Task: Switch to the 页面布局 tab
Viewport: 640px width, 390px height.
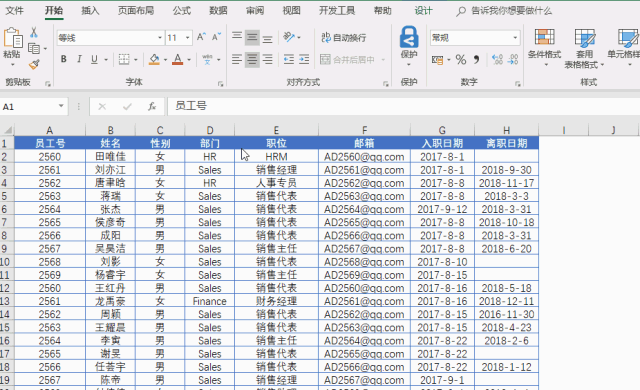Action: 136,11
